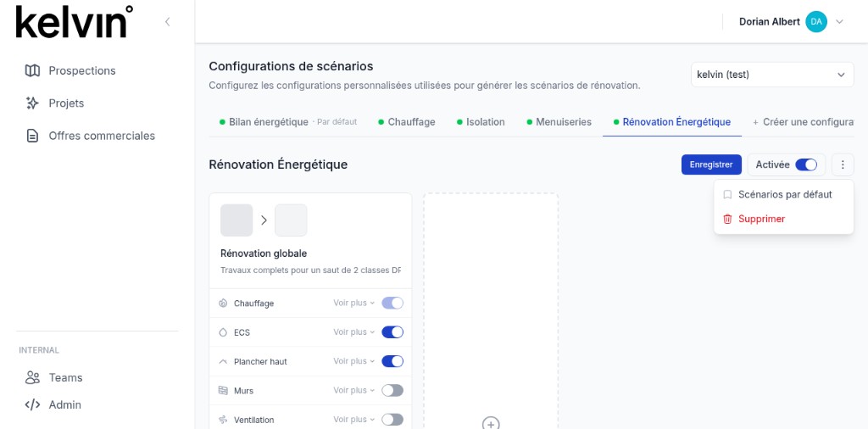Click the kelvin logo
The width and height of the screenshot is (868, 429).
pos(75,23)
